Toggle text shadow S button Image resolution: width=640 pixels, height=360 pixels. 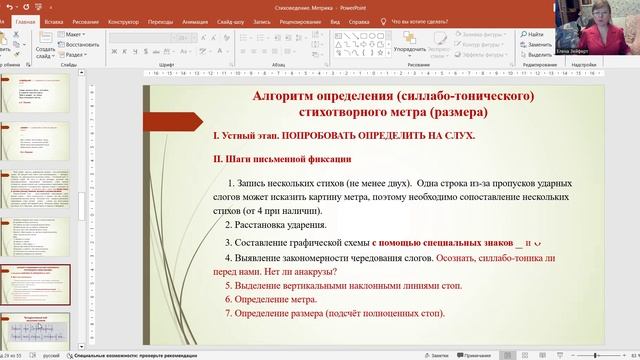145,51
